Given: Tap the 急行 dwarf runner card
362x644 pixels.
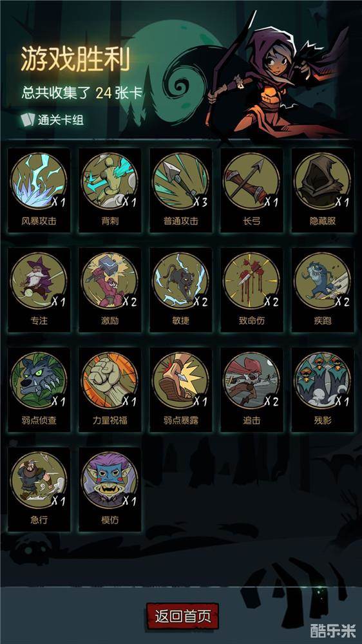Looking at the screenshot, I should click(39, 489).
